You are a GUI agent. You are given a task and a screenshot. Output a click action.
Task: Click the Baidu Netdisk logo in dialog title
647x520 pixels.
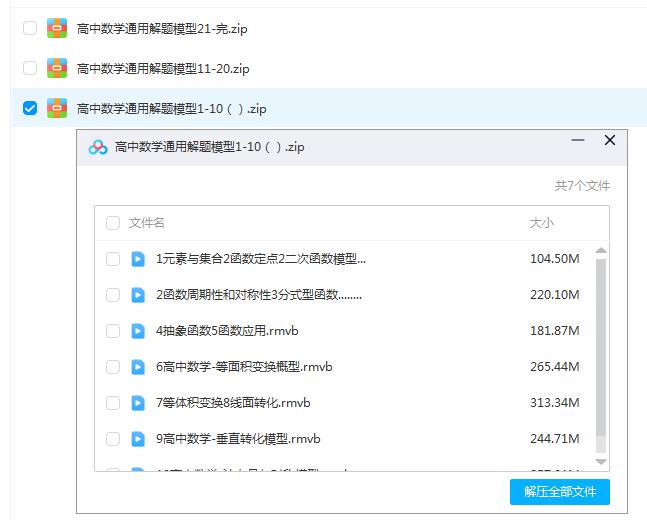coord(97,147)
